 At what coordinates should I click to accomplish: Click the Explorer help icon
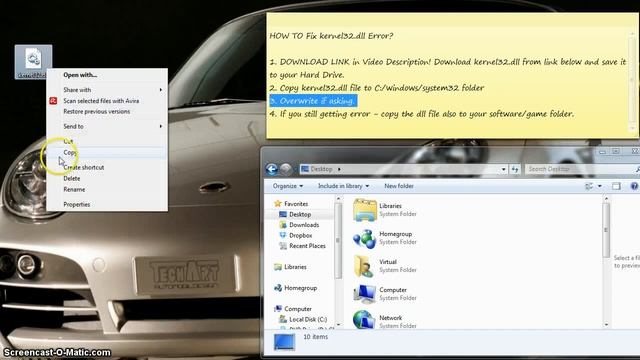(x=634, y=186)
